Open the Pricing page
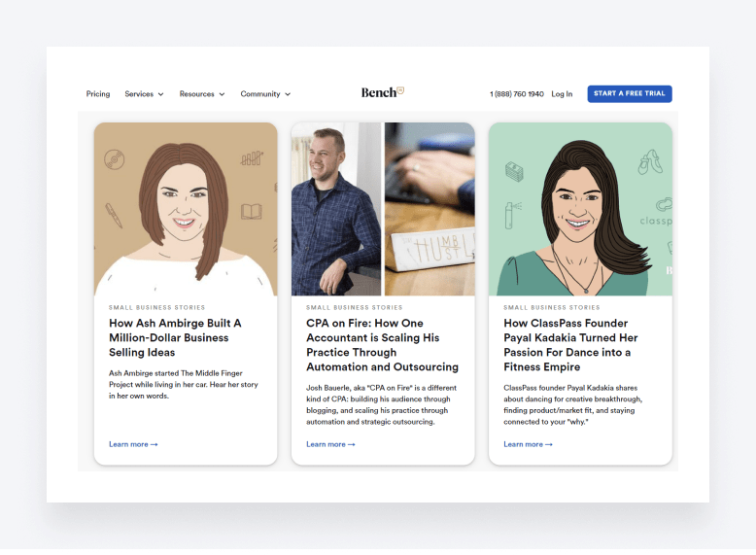The height and width of the screenshot is (555, 756). (98, 94)
